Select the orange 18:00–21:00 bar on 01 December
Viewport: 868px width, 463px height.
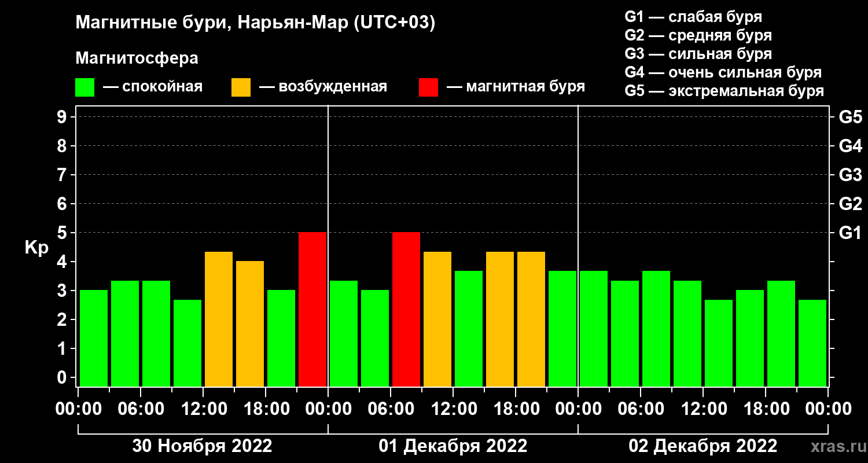[x=531, y=319]
